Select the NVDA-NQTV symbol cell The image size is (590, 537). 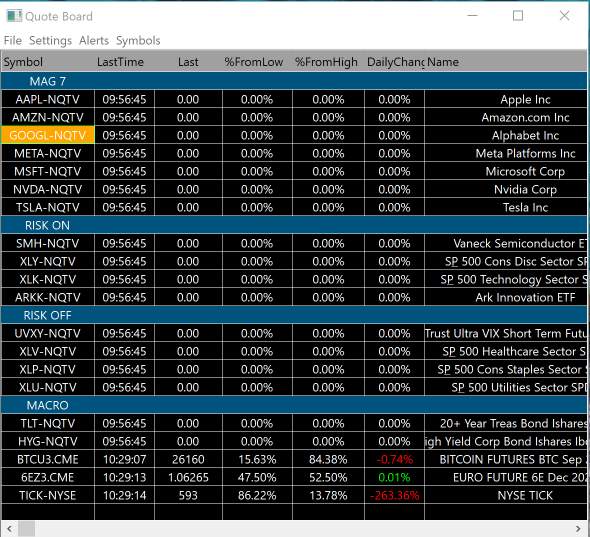(48, 189)
